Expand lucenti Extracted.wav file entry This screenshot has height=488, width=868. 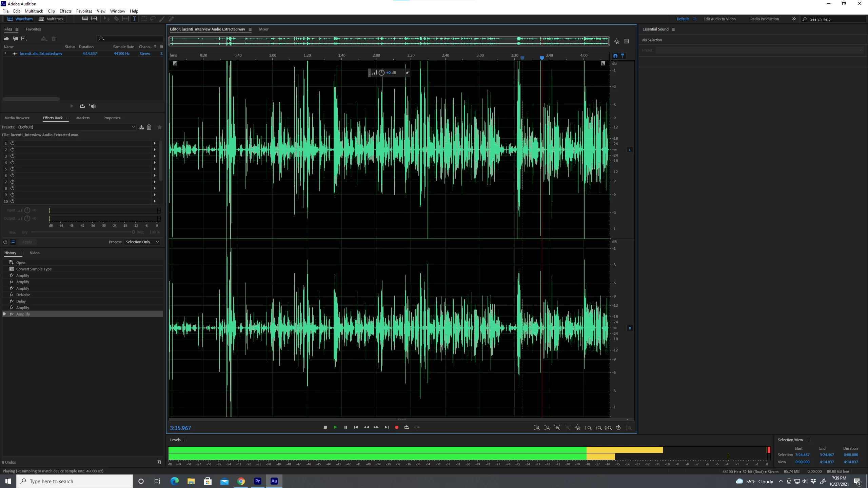tap(5, 54)
